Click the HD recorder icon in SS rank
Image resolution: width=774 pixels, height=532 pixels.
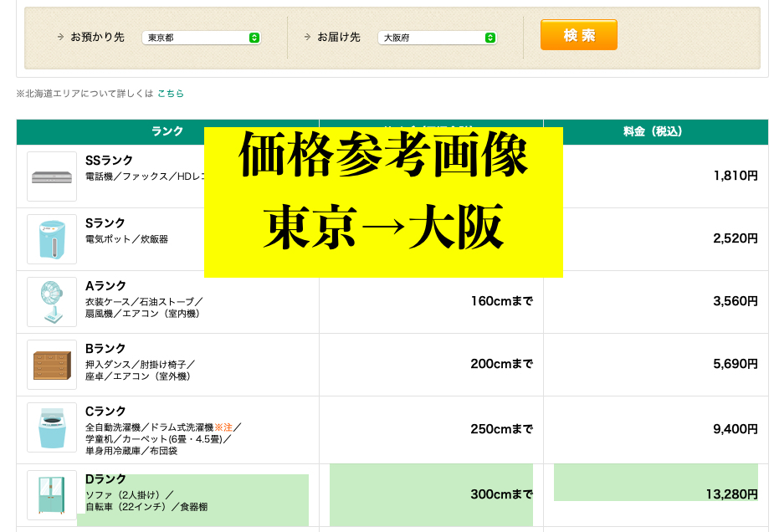point(52,176)
